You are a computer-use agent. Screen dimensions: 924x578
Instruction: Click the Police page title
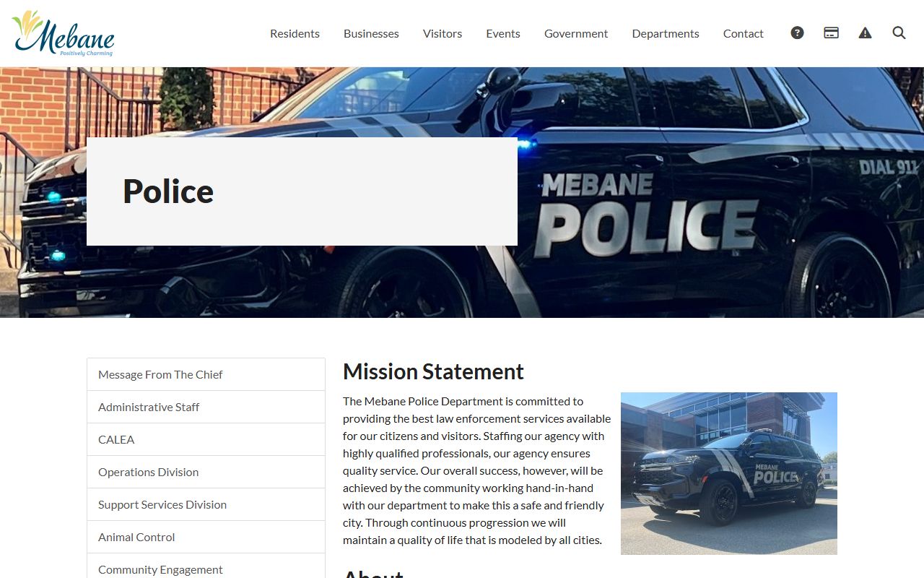(x=168, y=191)
